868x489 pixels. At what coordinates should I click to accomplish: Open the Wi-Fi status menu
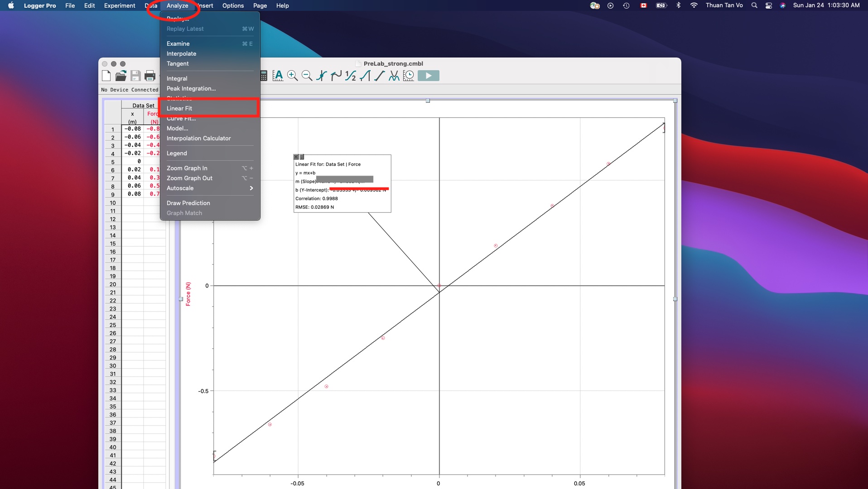point(694,5)
